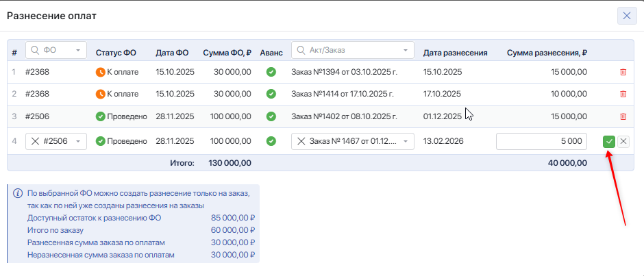Click the Сумма разнесения input with 5 000
Image resolution: width=644 pixels, height=276 pixels.
[541, 141]
